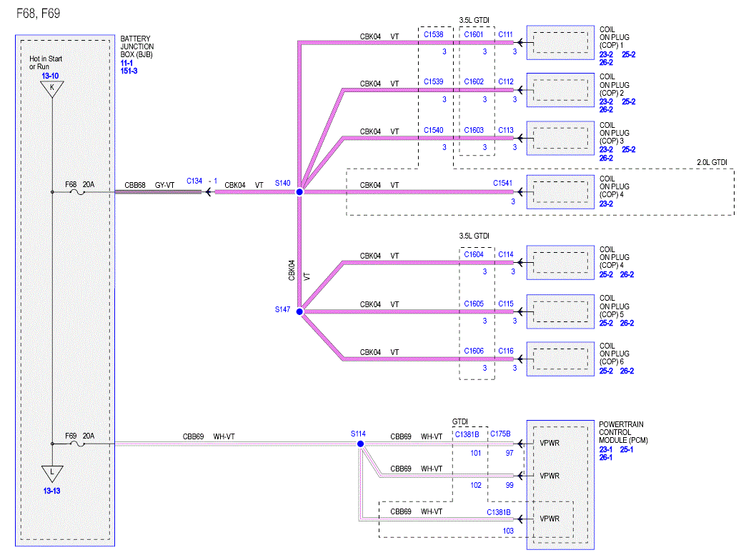Select the "F68, F69" diagram title
Screen dimensions: 746x560
[x=38, y=14]
